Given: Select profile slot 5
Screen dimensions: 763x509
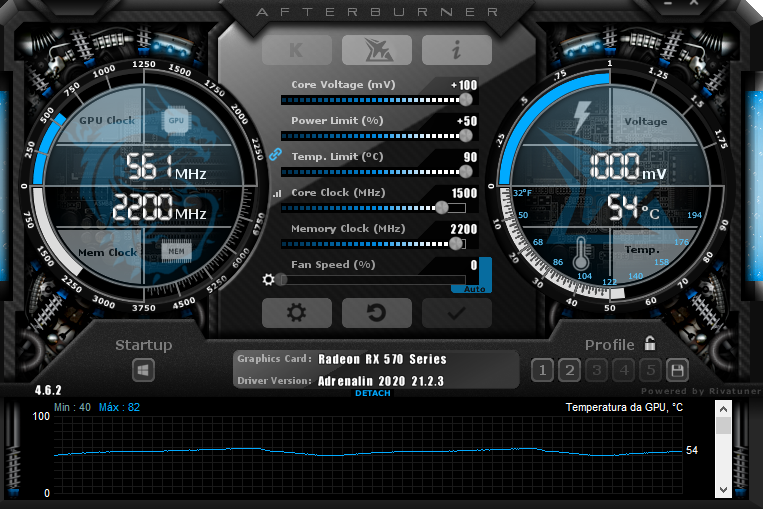Looking at the screenshot, I should pos(651,371).
